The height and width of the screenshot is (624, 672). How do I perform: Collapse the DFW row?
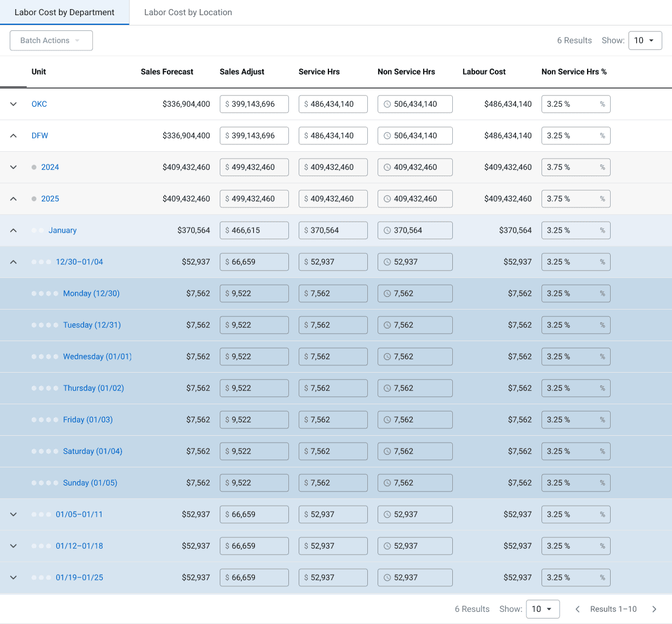click(x=13, y=136)
